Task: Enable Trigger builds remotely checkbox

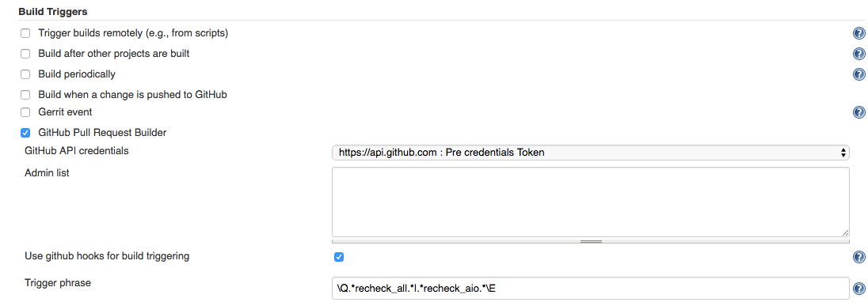Action: pos(25,33)
